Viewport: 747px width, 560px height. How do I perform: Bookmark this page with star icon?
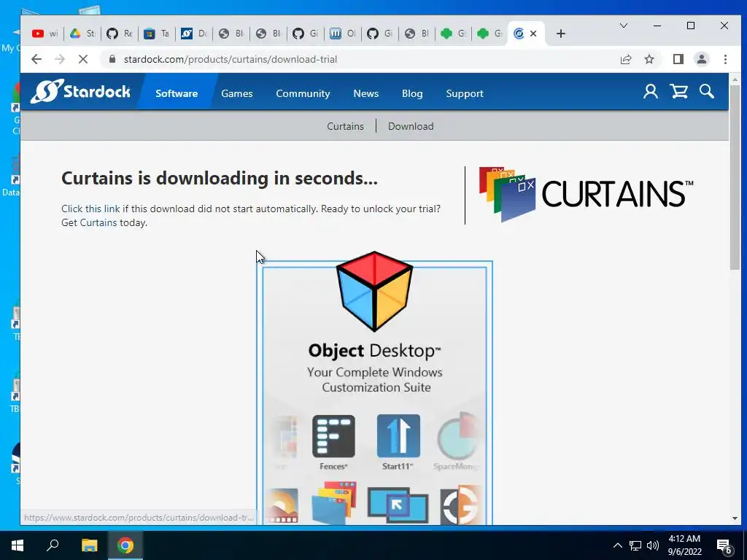click(649, 59)
